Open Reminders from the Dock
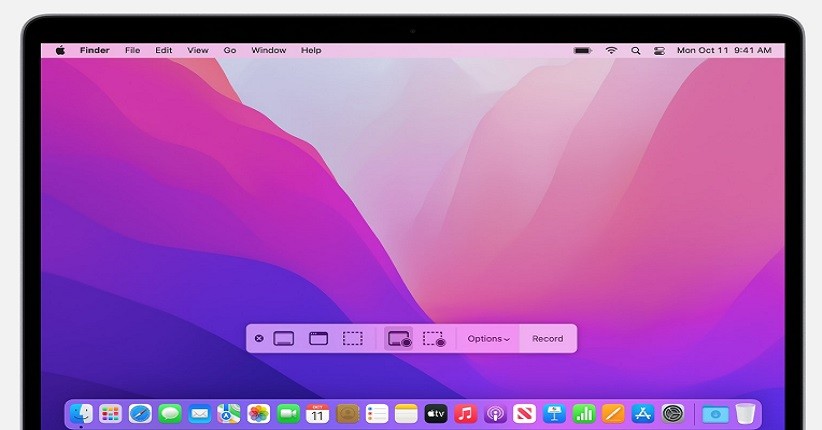This screenshot has width=822, height=430. [376, 414]
